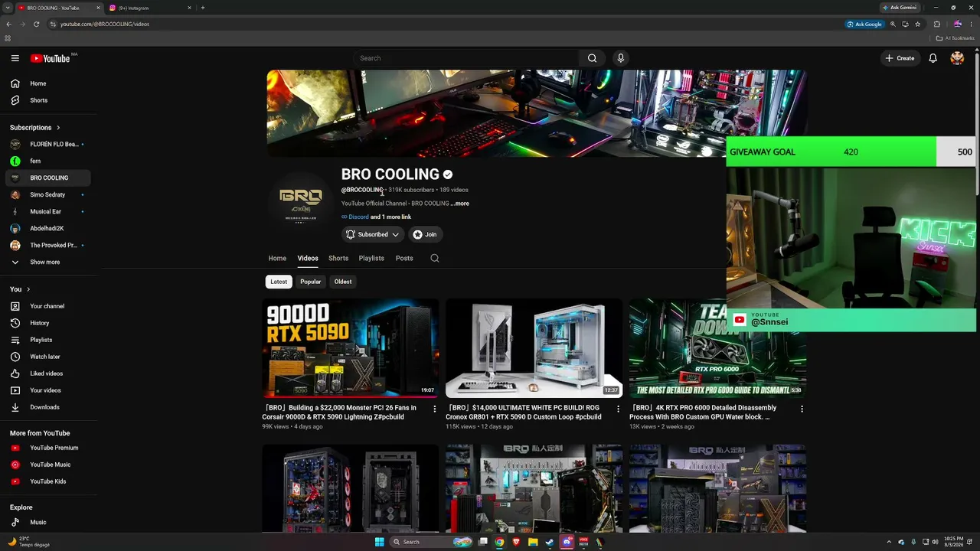Screen dimensions: 980x551
Task: Click the browser address bar URL
Action: point(105,24)
